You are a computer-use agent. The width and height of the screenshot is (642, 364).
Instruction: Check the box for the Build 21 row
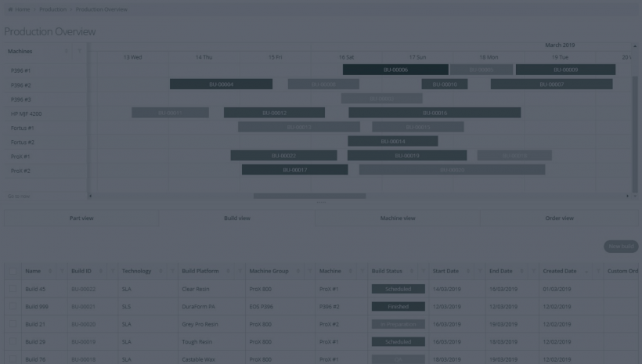(13, 324)
